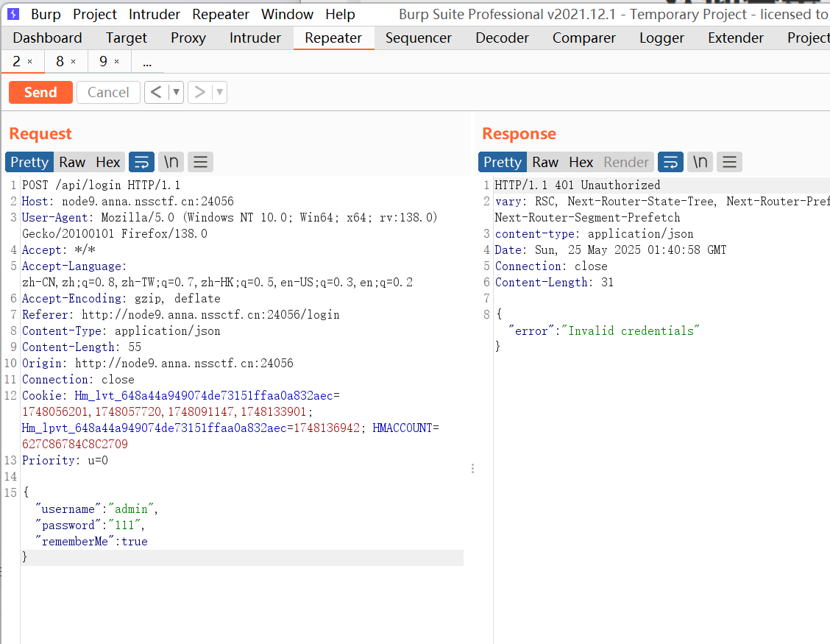830x644 pixels.
Task: Close Repeater tab 8
Action: point(74,62)
